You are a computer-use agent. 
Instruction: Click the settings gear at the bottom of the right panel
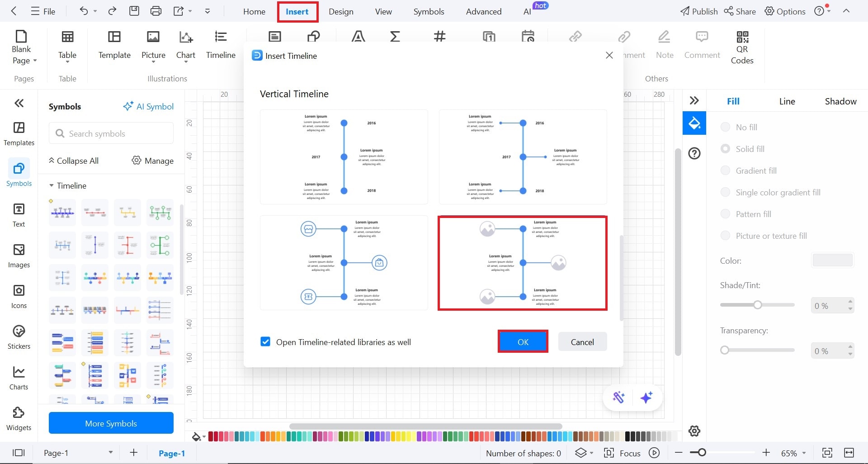(x=694, y=431)
